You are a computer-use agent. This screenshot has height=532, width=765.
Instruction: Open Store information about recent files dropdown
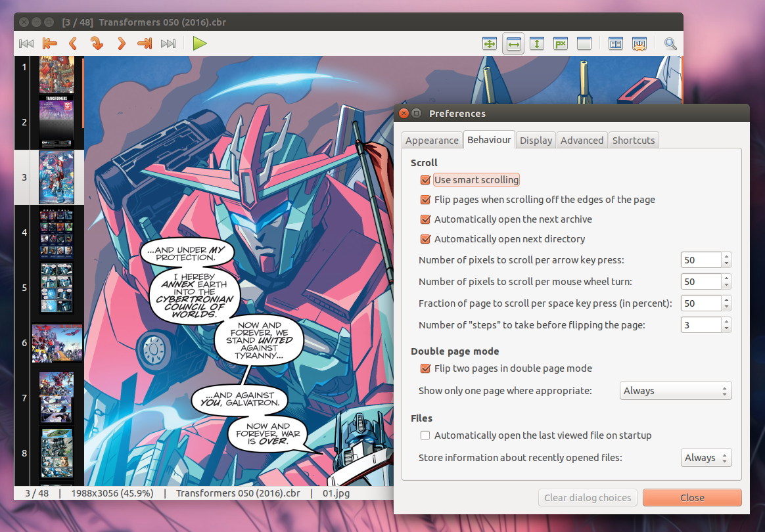click(x=706, y=458)
